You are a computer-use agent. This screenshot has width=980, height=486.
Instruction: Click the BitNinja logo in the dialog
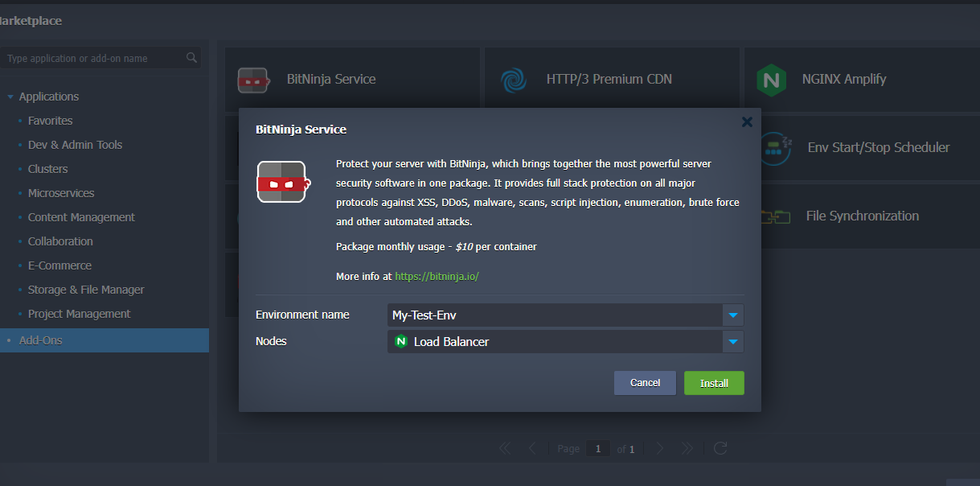pos(283,182)
